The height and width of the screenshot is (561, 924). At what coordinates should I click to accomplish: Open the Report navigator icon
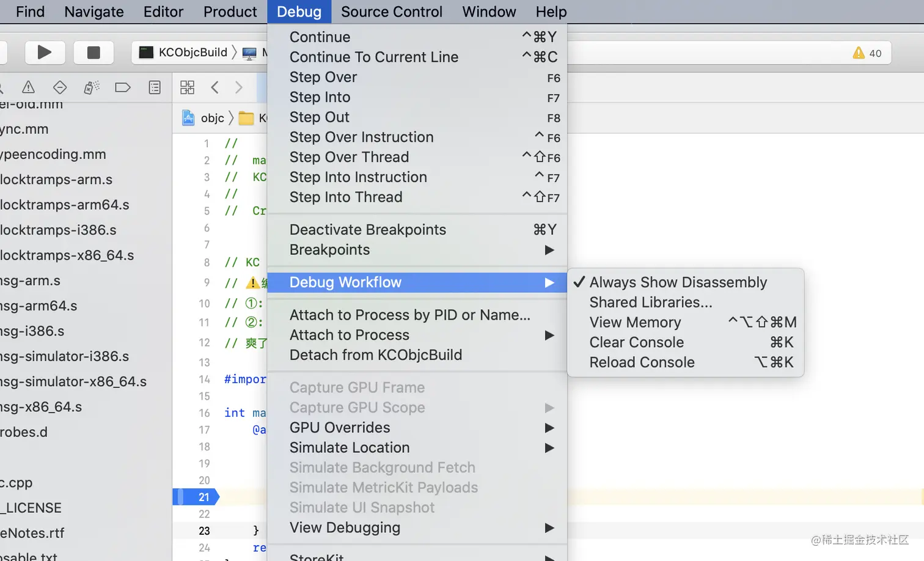coord(155,87)
